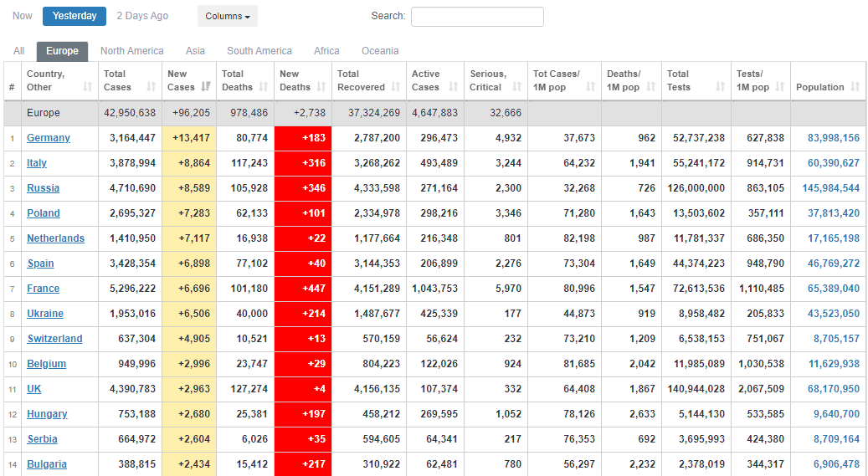868x476 pixels.
Task: Open the Columns dropdown
Action: (228, 16)
